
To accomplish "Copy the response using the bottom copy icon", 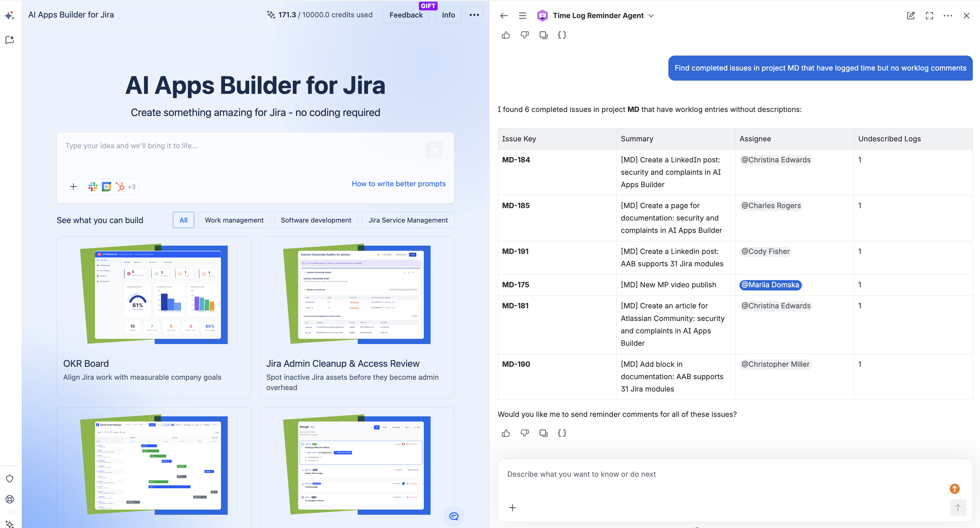I will pyautogui.click(x=543, y=433).
